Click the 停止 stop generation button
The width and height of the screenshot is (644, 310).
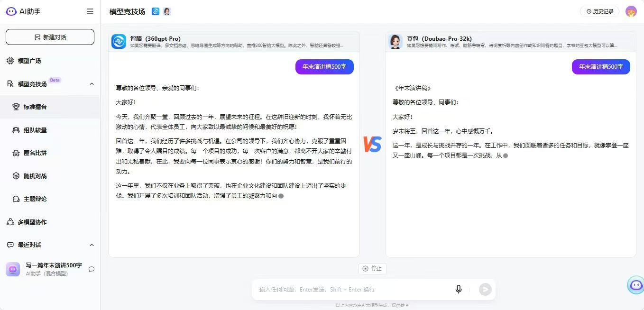click(x=373, y=268)
